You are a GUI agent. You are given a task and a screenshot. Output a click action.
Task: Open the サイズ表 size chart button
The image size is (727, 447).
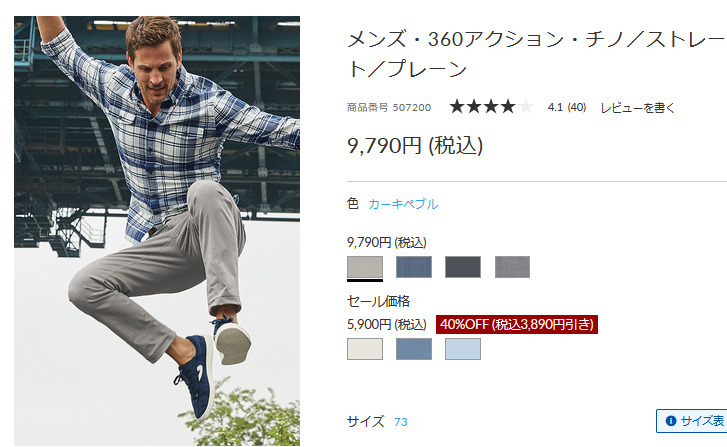(x=691, y=421)
